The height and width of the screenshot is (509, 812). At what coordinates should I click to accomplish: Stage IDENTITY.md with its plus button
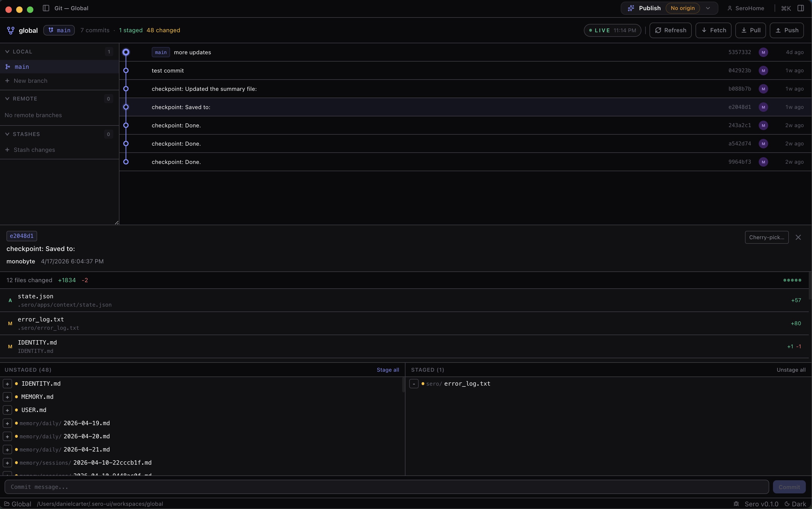[x=8, y=384]
